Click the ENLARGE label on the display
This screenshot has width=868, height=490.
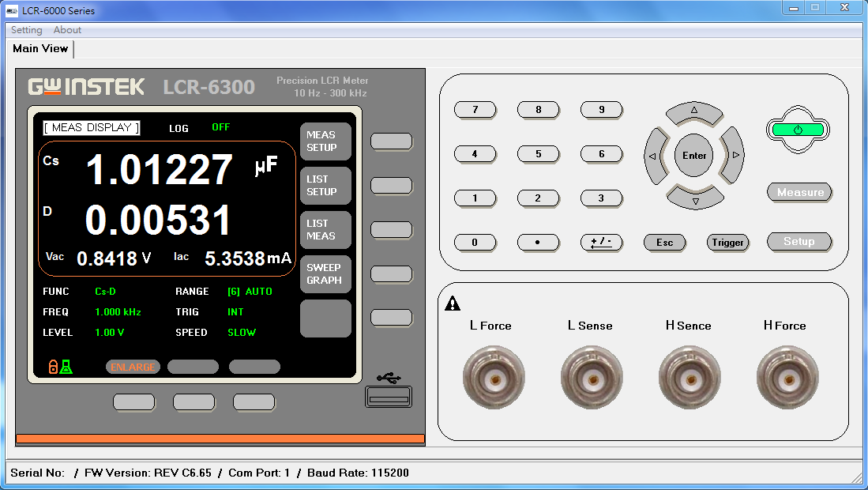coord(133,367)
